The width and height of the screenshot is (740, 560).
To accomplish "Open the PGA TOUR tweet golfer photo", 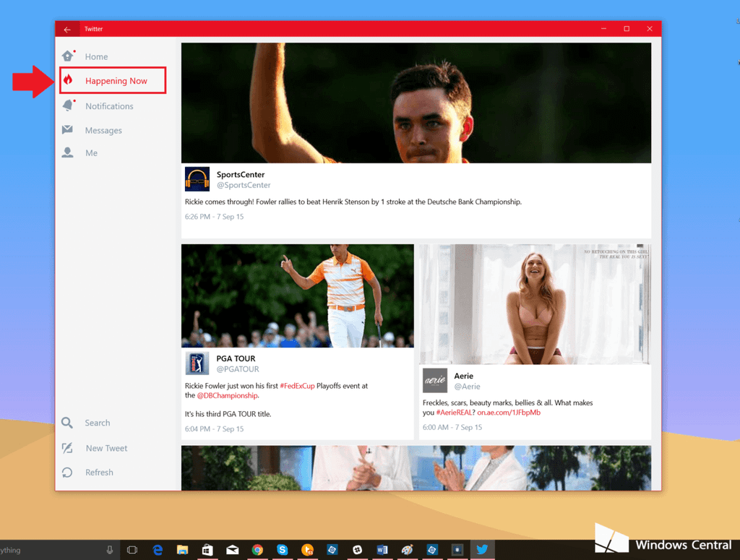I will [297, 296].
